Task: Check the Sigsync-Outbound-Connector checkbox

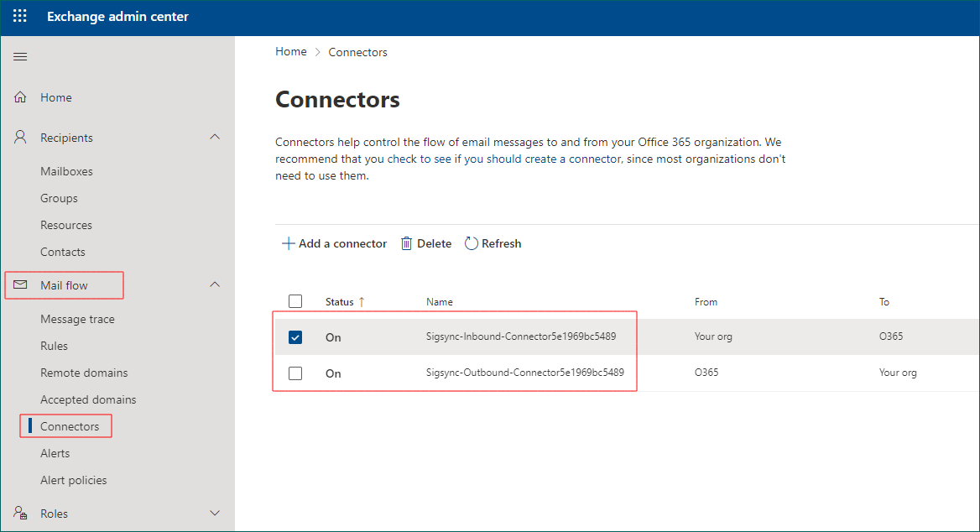Action: tap(295, 373)
